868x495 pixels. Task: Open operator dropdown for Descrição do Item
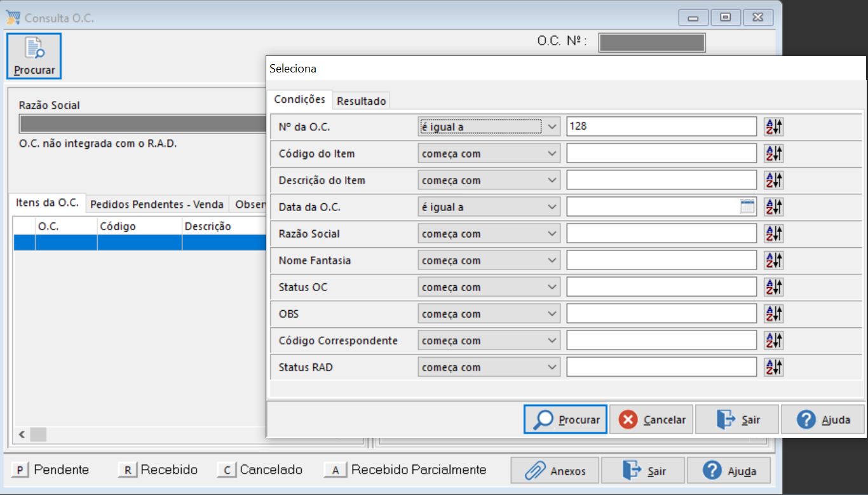tap(489, 180)
